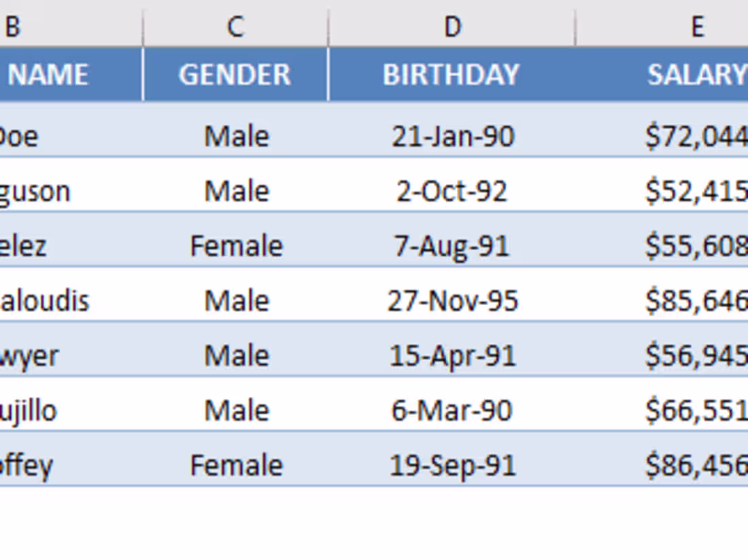Click the 6-Mar-90 date cell

tap(452, 410)
